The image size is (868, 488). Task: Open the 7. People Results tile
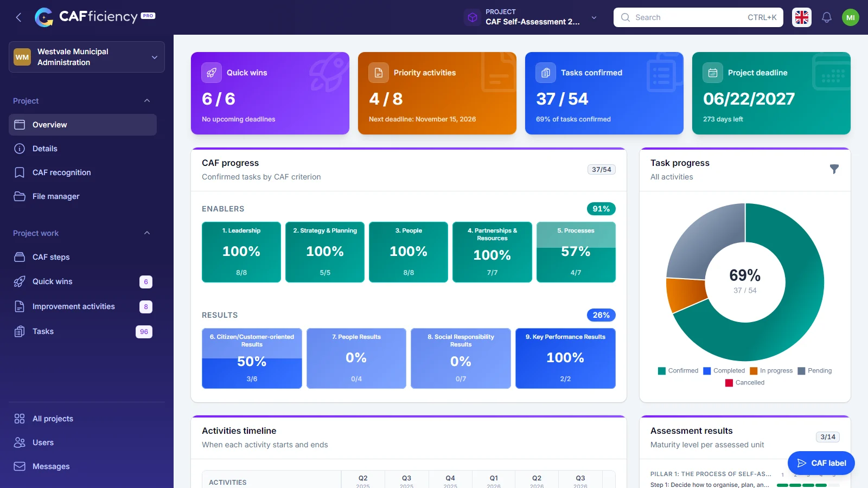tap(356, 358)
